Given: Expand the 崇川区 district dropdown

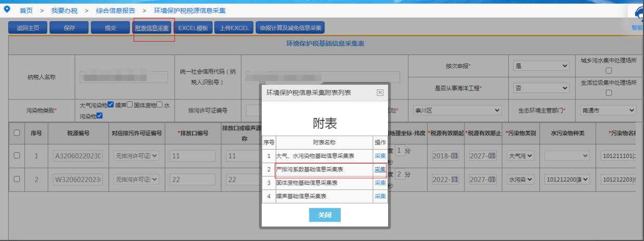Looking at the screenshot, I should [457, 110].
